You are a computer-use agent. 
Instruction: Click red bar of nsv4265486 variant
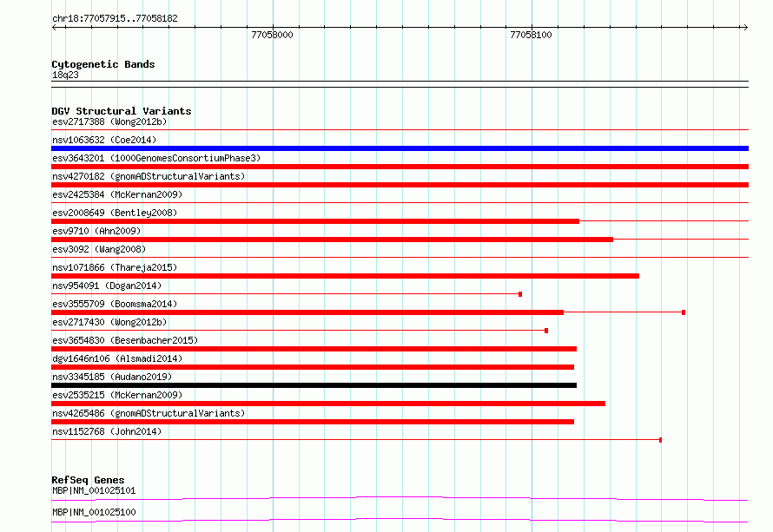313,422
